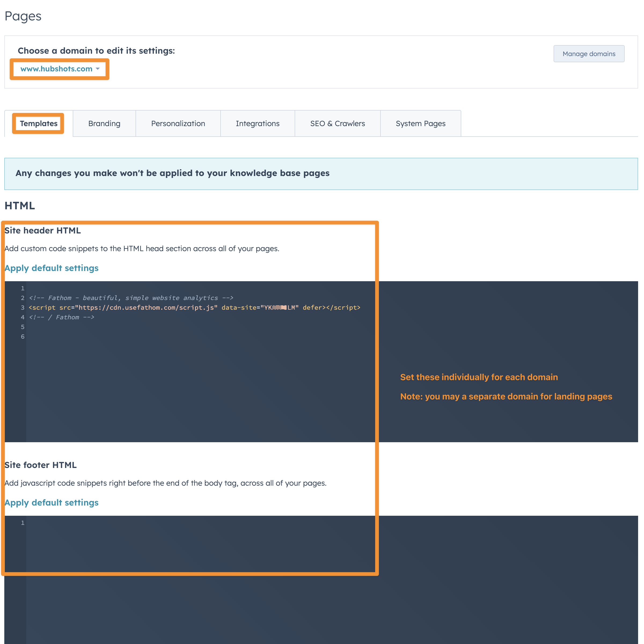The height and width of the screenshot is (644, 644).
Task: Click line number 6 in header editor gutter
Action: (x=23, y=337)
